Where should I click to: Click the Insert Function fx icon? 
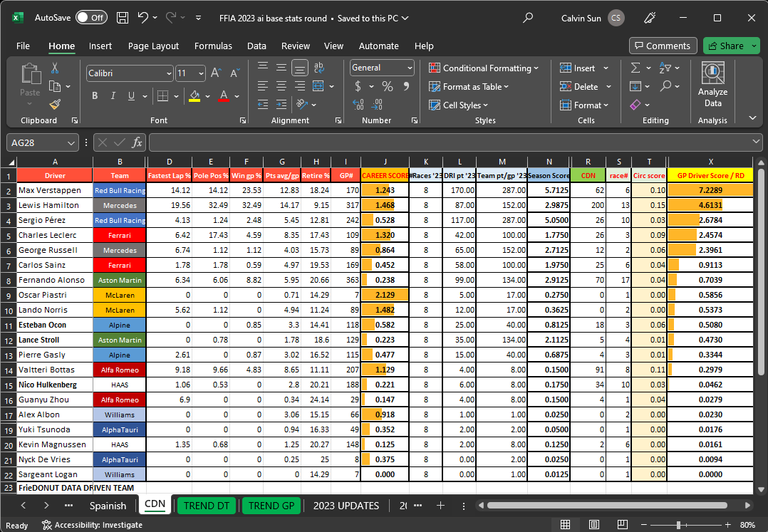point(137,142)
